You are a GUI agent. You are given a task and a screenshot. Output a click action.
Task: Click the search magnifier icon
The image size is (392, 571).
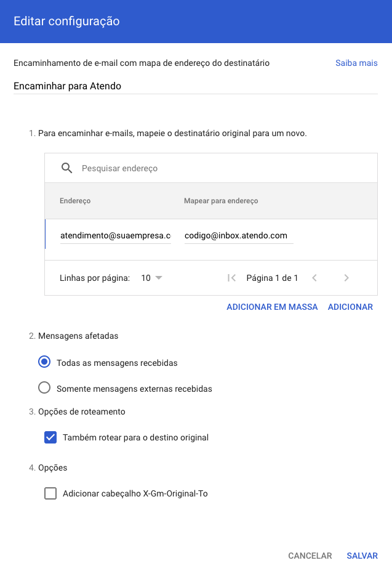pyautogui.click(x=66, y=168)
